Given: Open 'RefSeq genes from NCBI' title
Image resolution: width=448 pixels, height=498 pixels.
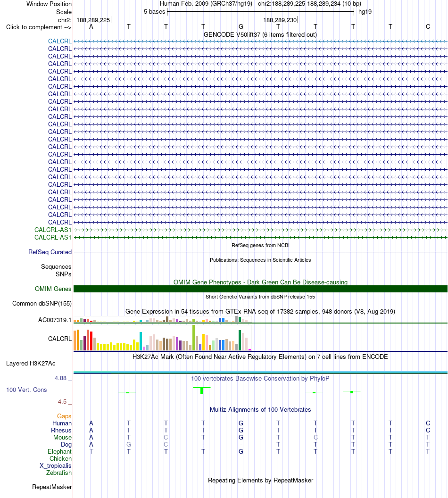Looking at the screenshot, I should point(260,246).
